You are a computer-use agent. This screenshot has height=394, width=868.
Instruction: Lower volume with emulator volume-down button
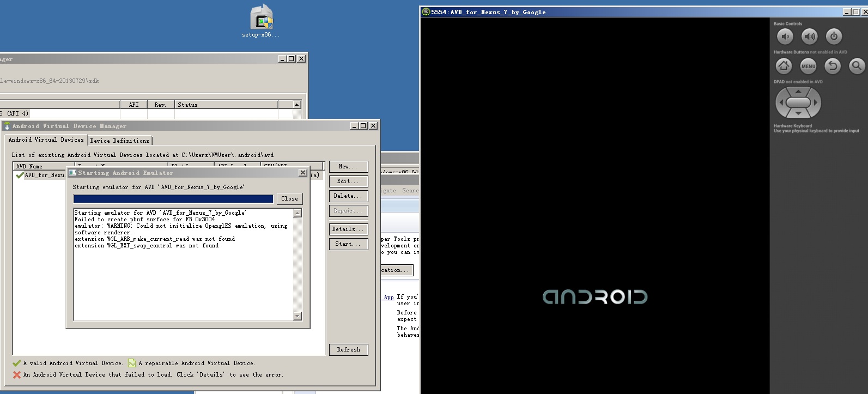785,37
